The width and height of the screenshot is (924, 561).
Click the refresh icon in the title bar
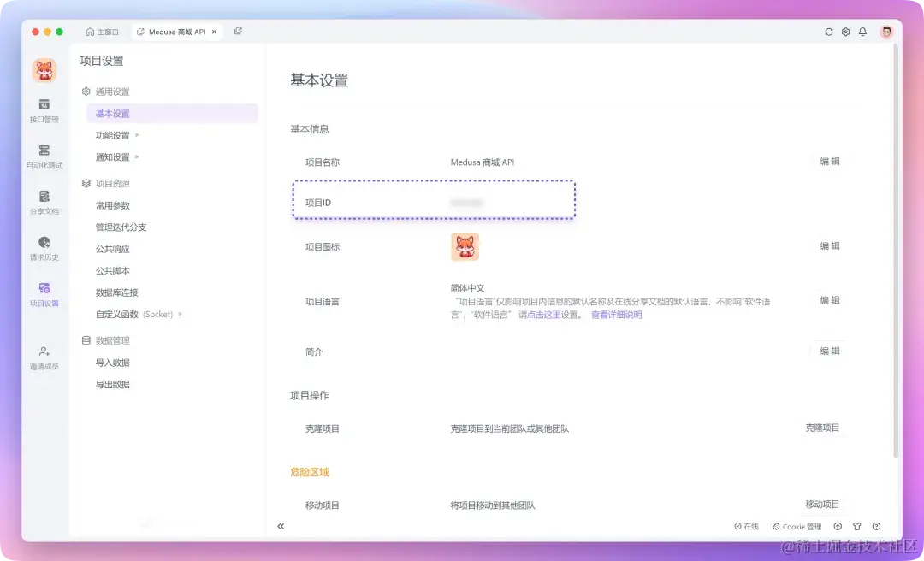tap(828, 32)
